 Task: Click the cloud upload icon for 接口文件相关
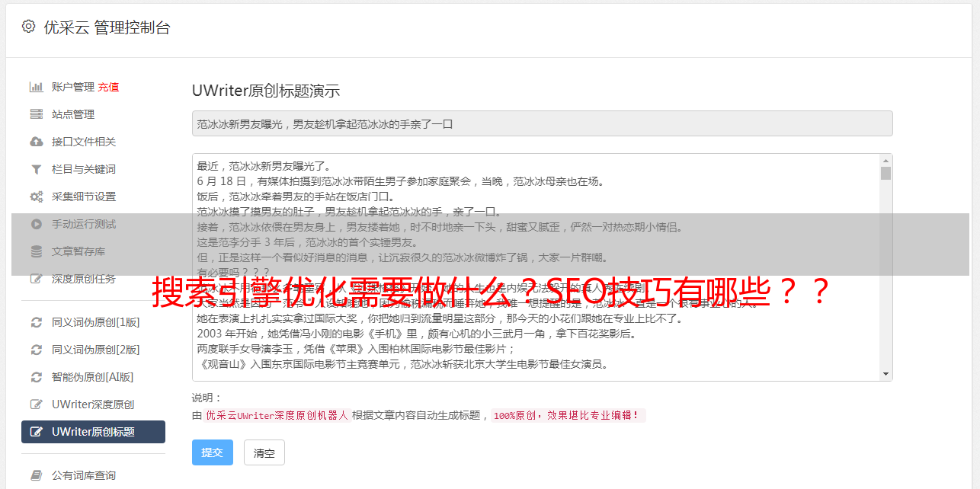[x=36, y=142]
